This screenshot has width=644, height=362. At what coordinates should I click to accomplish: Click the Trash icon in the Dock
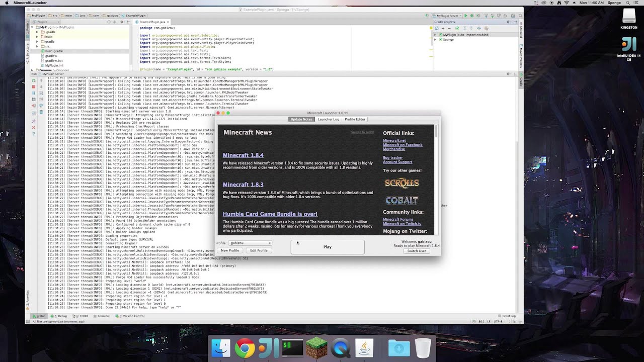point(423,348)
